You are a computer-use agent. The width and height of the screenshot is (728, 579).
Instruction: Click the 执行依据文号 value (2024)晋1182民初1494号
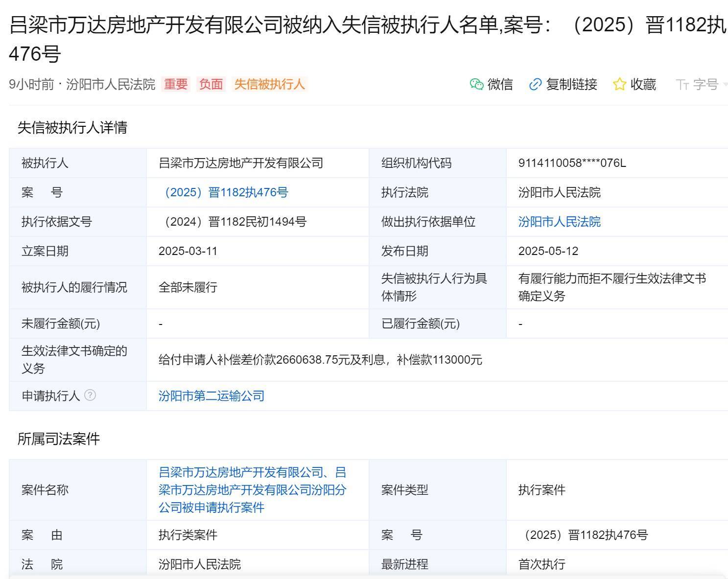tap(233, 222)
